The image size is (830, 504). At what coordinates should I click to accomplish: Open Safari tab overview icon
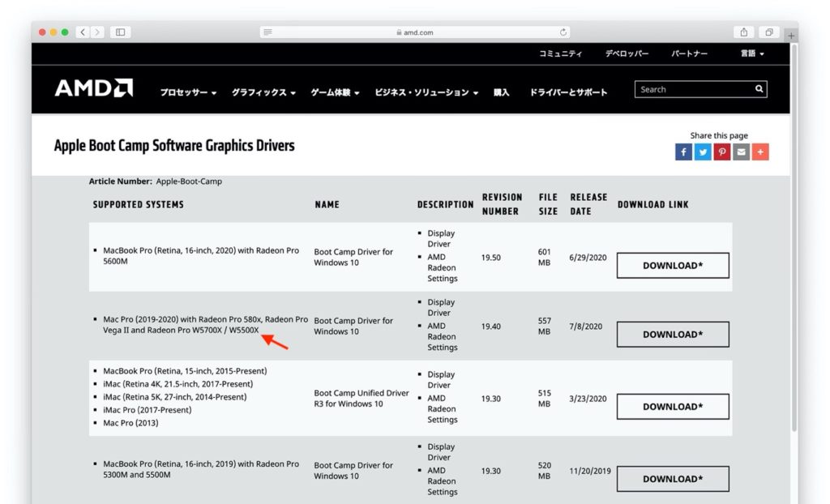click(x=768, y=32)
